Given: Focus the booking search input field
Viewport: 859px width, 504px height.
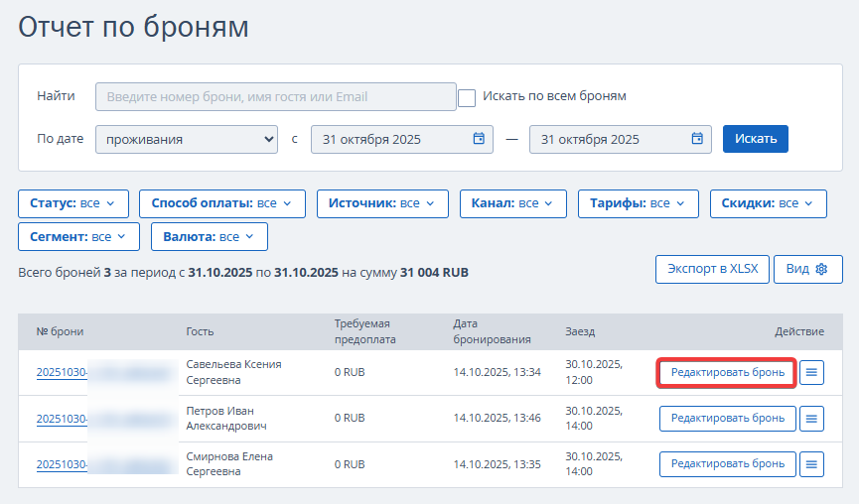Looking at the screenshot, I should [275, 96].
